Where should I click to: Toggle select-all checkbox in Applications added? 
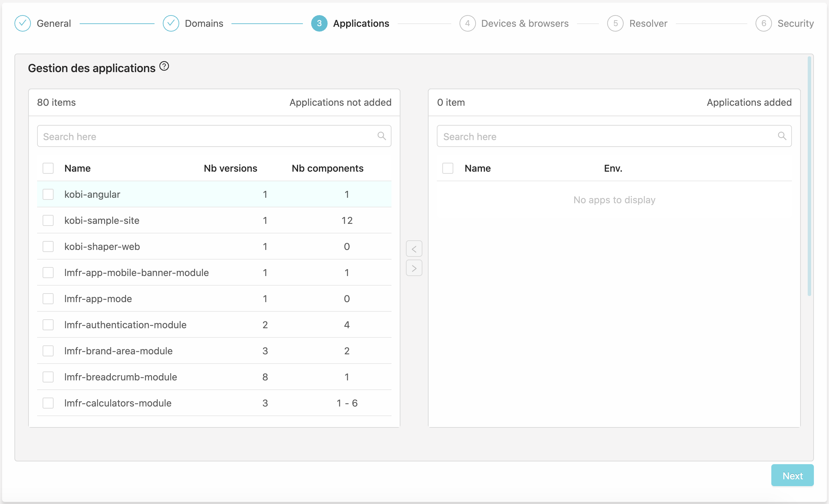(448, 168)
